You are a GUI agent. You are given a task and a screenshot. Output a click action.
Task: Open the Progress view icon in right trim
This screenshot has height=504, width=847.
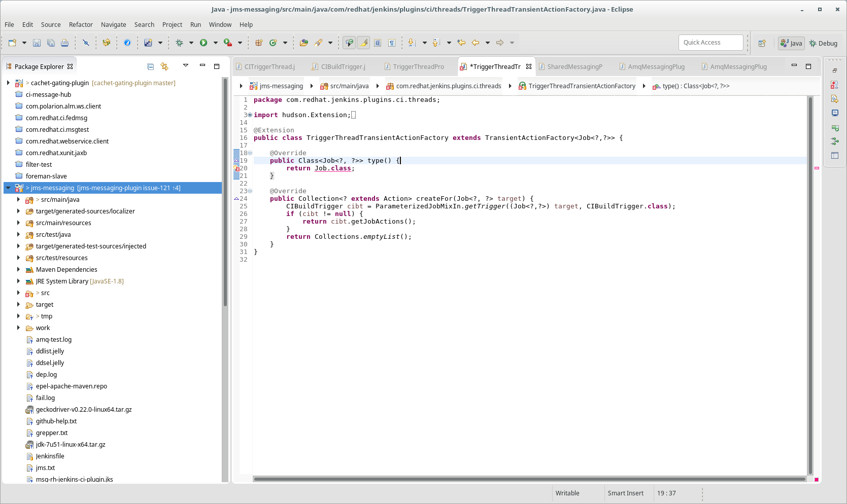coord(835,127)
